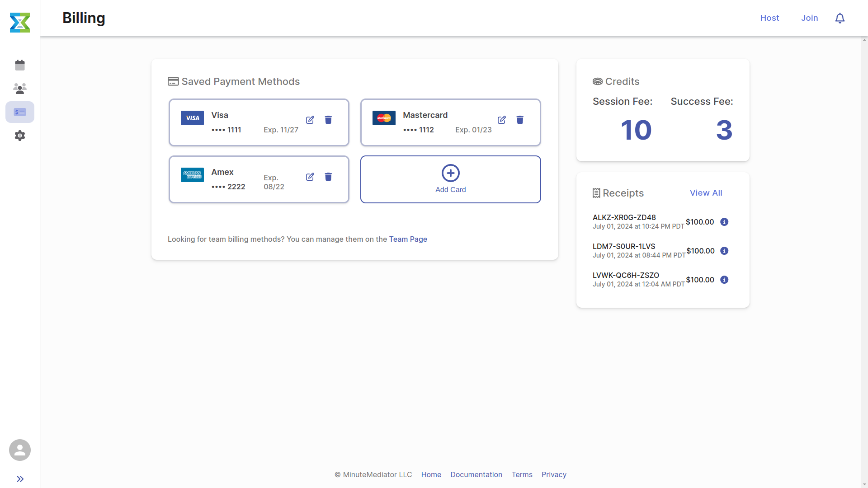Edit the Amex card details
Screen dimensions: 868x488
point(310,177)
